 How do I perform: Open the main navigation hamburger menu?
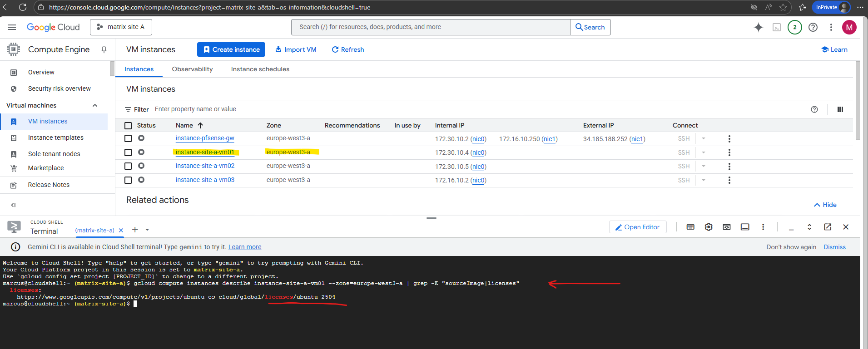[x=12, y=27]
